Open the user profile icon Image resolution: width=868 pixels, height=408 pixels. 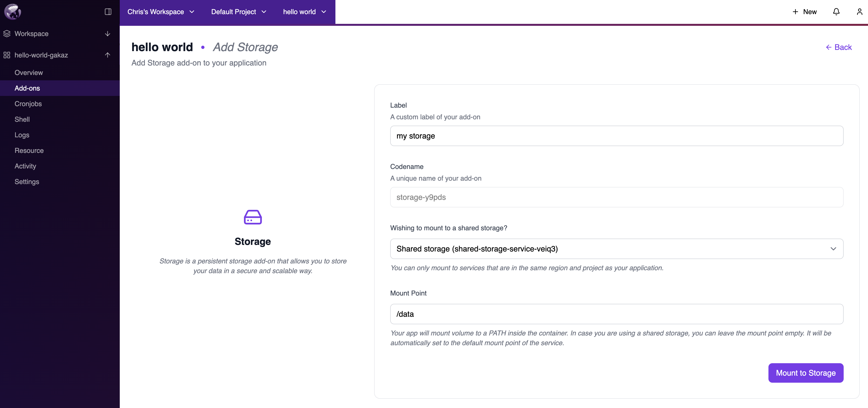[859, 12]
